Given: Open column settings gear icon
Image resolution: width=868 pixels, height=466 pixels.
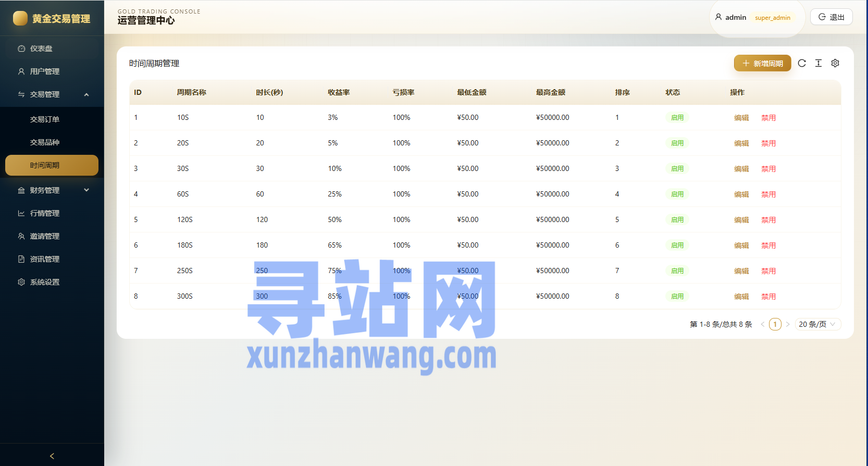Looking at the screenshot, I should [x=835, y=63].
